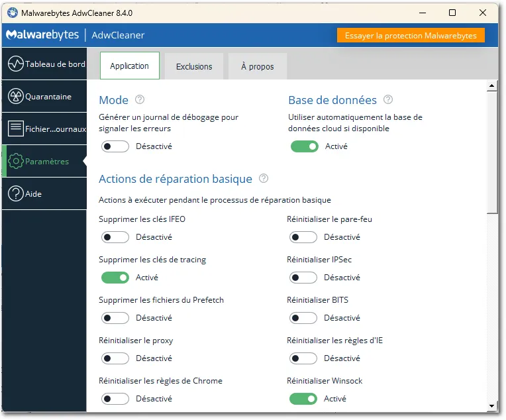The image size is (506, 420).
Task: Click the AdwCleaner title bar app icon
Action: tap(13, 13)
